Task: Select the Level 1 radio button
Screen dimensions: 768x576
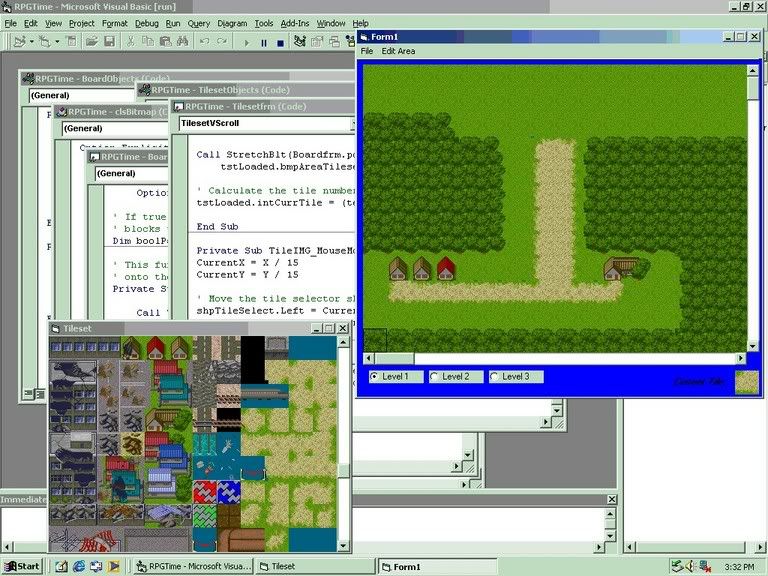Action: (396, 377)
